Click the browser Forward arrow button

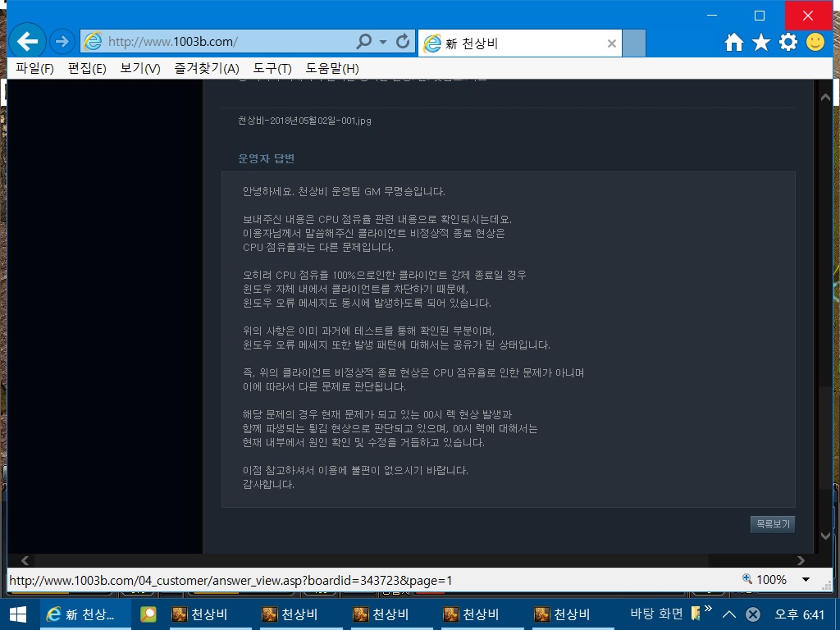click(62, 41)
